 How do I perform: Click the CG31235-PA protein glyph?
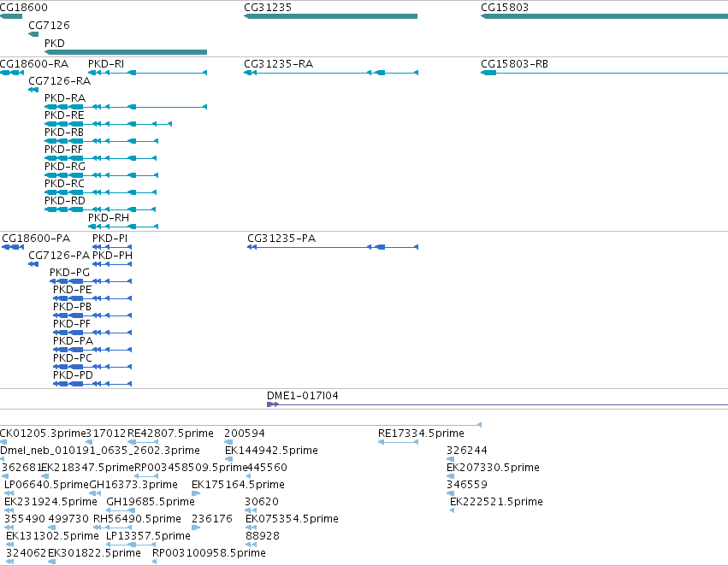(333, 247)
